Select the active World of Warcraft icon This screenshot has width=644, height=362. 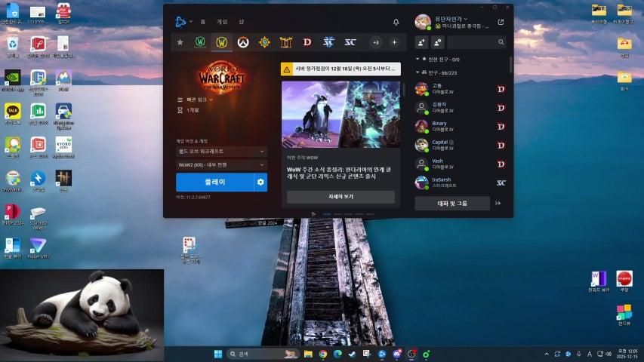(222, 42)
